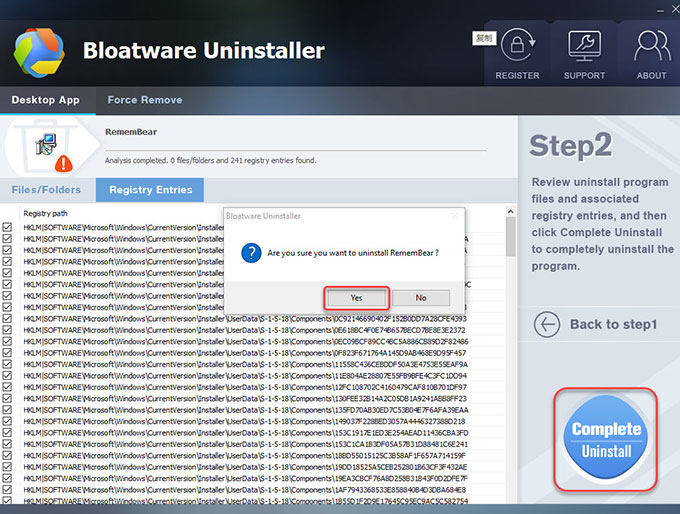The height and width of the screenshot is (514, 680).
Task: Uncheck entry ending 0C92146690402F152B0DD7A28CFE4393
Action: coord(7,319)
